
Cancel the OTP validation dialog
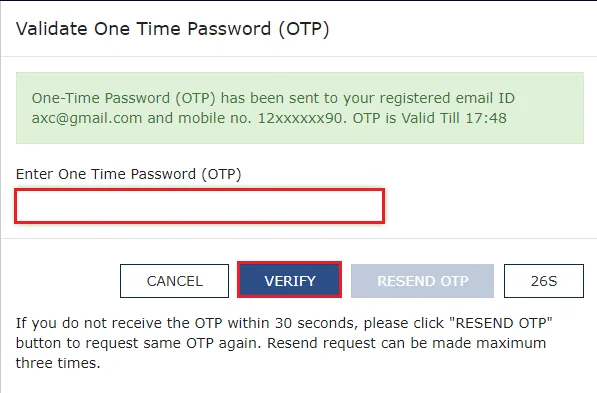click(174, 281)
